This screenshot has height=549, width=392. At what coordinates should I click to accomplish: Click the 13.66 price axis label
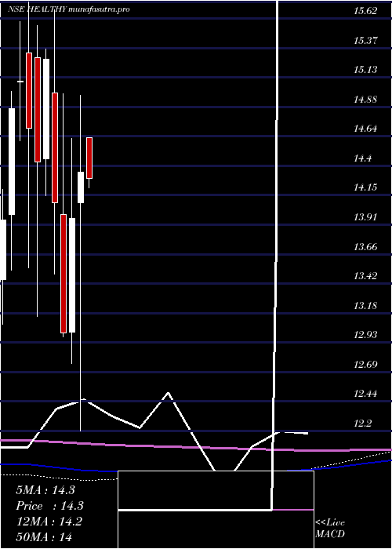[365, 247]
